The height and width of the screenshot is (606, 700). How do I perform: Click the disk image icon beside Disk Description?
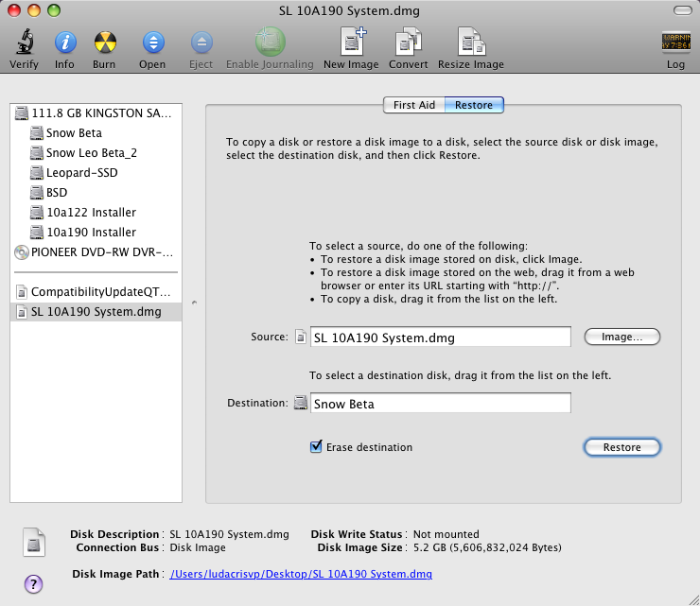[34, 543]
